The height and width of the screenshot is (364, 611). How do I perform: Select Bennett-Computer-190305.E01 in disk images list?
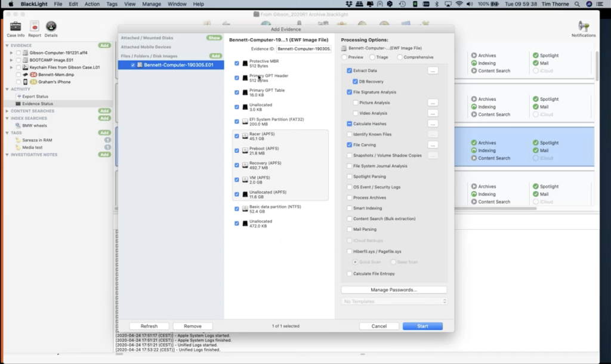pos(171,64)
